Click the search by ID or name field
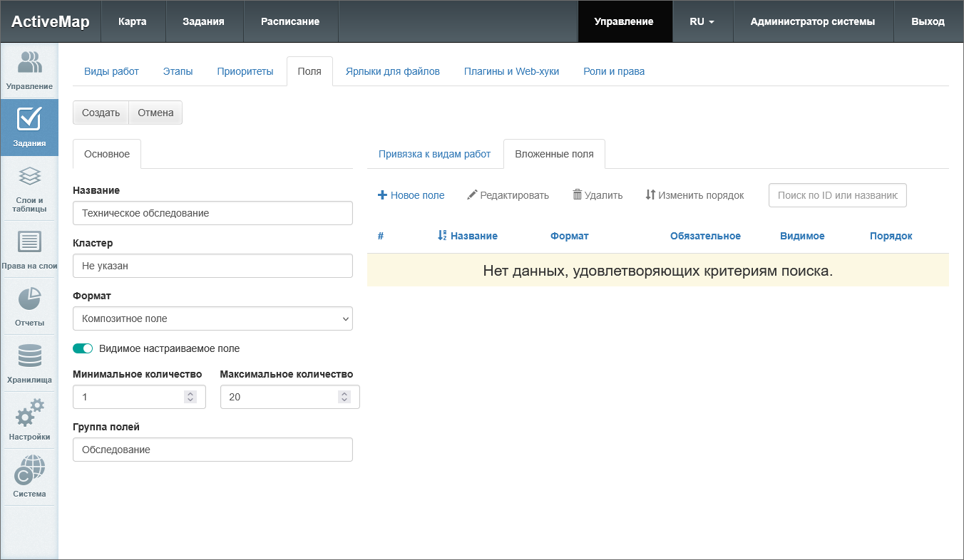 tap(837, 195)
